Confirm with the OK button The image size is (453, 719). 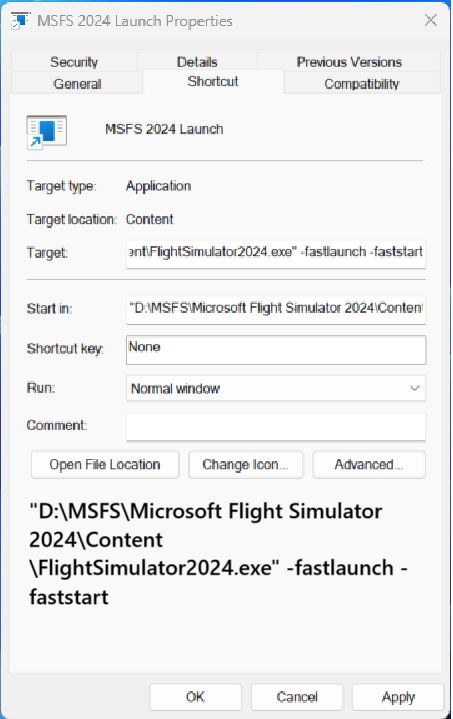[195, 697]
